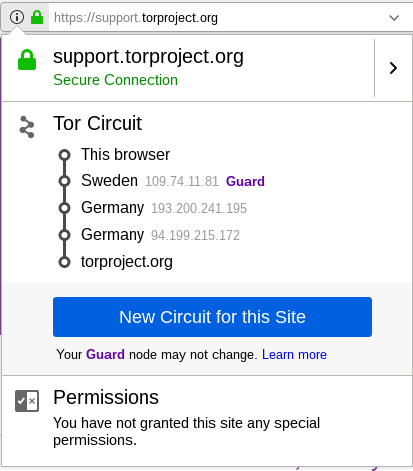Click the Sweden relay node circle
The height and width of the screenshot is (471, 413).
click(64, 181)
